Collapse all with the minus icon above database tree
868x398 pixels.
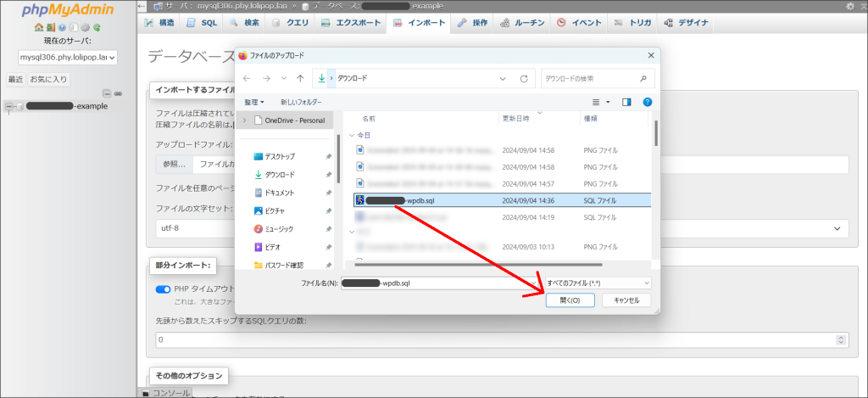tap(108, 93)
